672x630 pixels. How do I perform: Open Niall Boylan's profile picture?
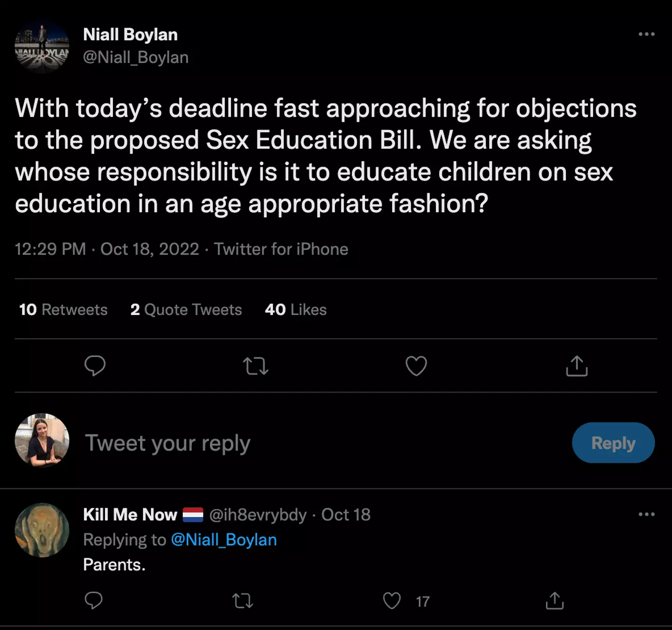[x=42, y=47]
